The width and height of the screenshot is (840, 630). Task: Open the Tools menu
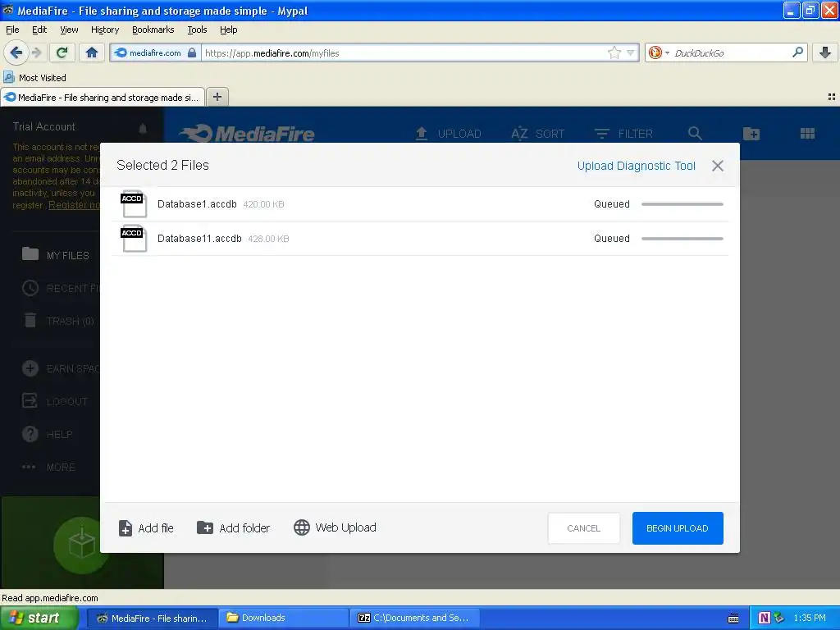[197, 30]
